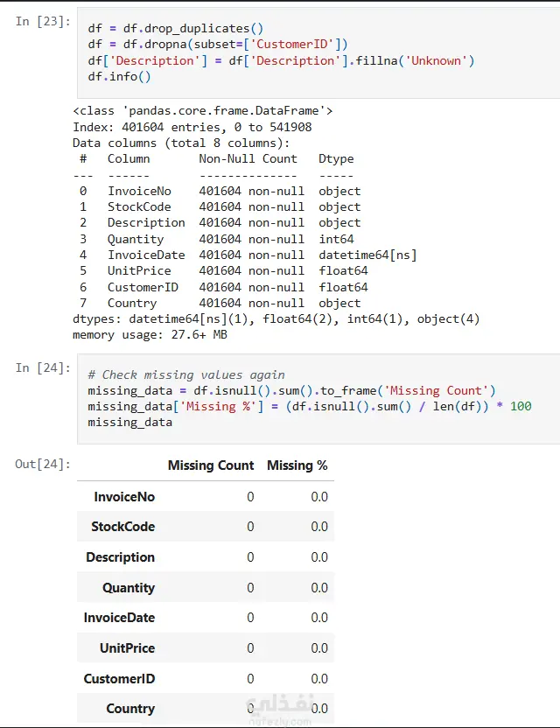
Task: Click the 'Missing %' column header
Action: coord(297,465)
